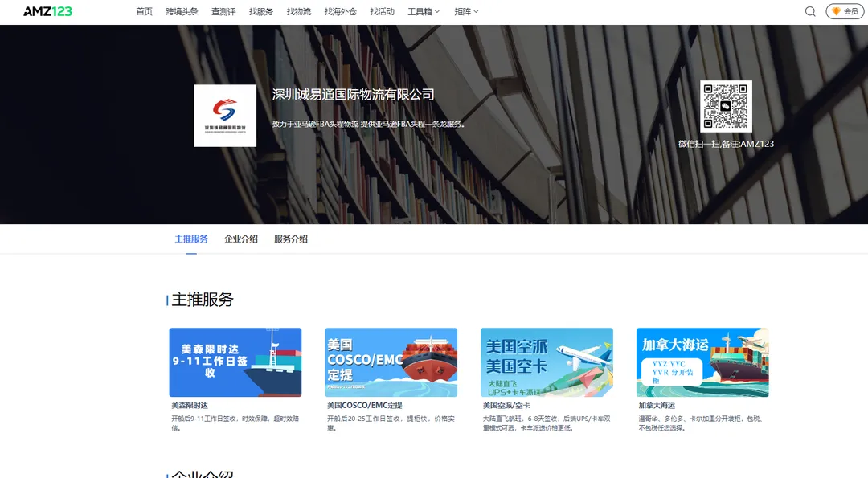This screenshot has height=478, width=868.
Task: Open 查测评 in the navigation
Action: pos(223,11)
